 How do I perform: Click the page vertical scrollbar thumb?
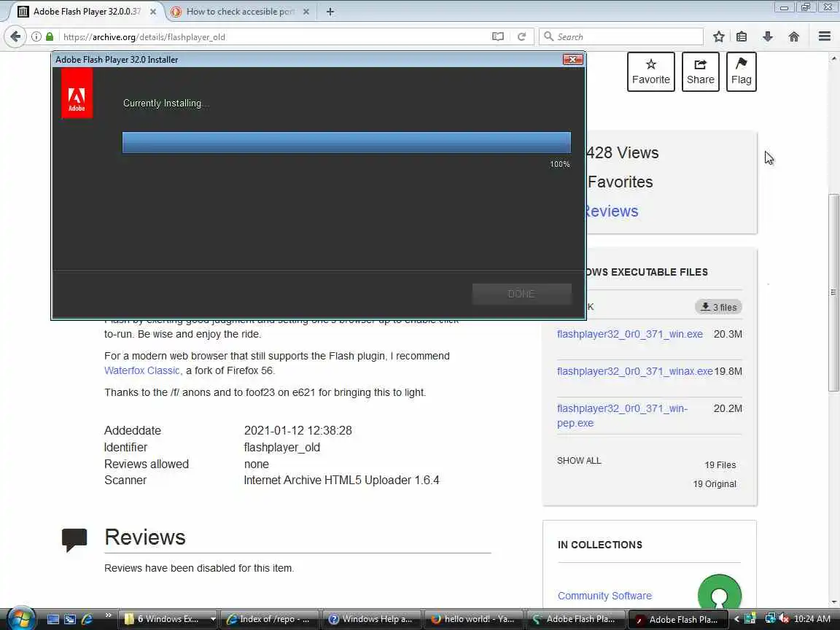833,292
